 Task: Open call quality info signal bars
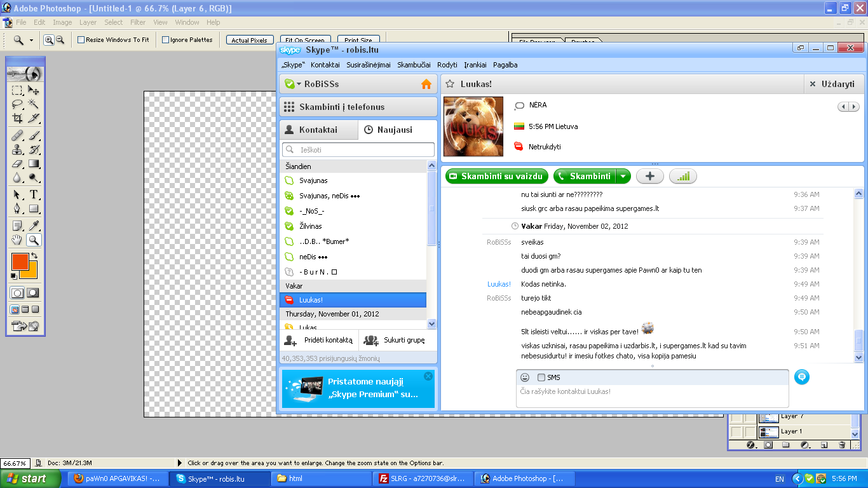tap(683, 176)
